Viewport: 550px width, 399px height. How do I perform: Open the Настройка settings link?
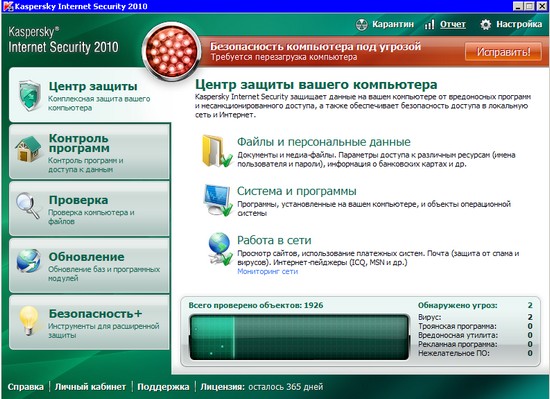pos(519,25)
